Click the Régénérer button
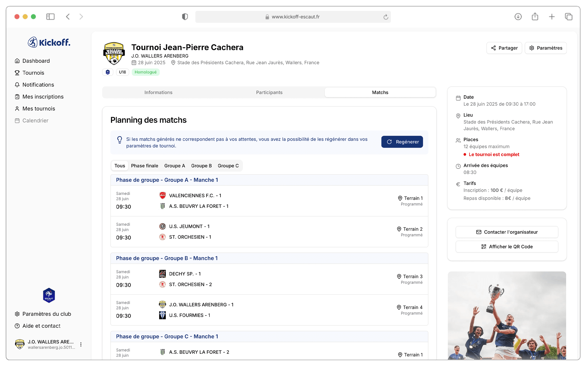The image size is (588, 369). [402, 142]
